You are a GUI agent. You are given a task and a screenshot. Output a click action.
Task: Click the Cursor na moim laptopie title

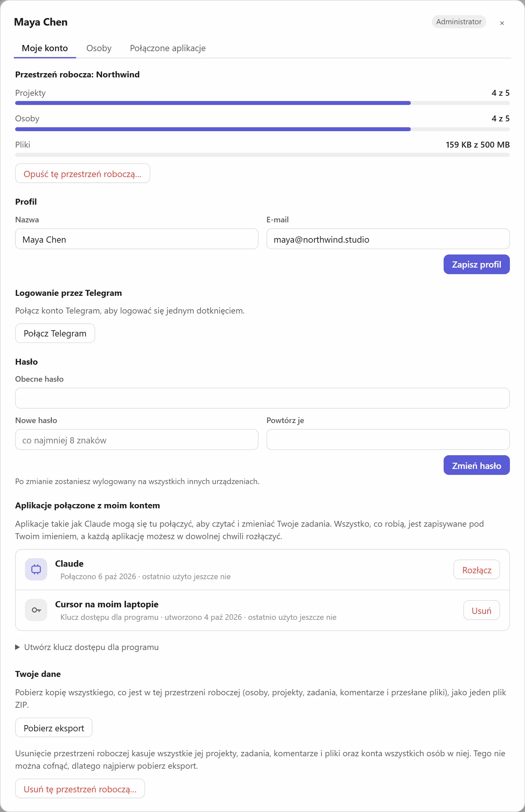point(107,604)
